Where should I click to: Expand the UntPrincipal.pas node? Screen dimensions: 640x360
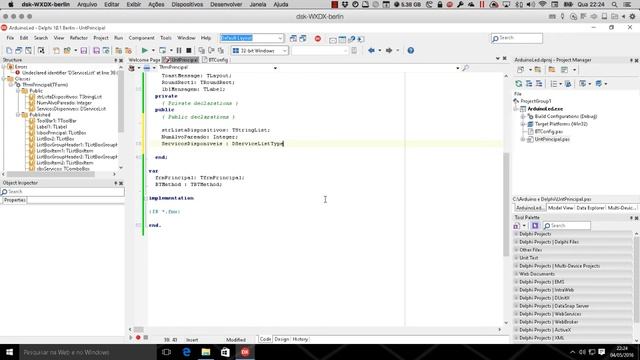pos(523,140)
